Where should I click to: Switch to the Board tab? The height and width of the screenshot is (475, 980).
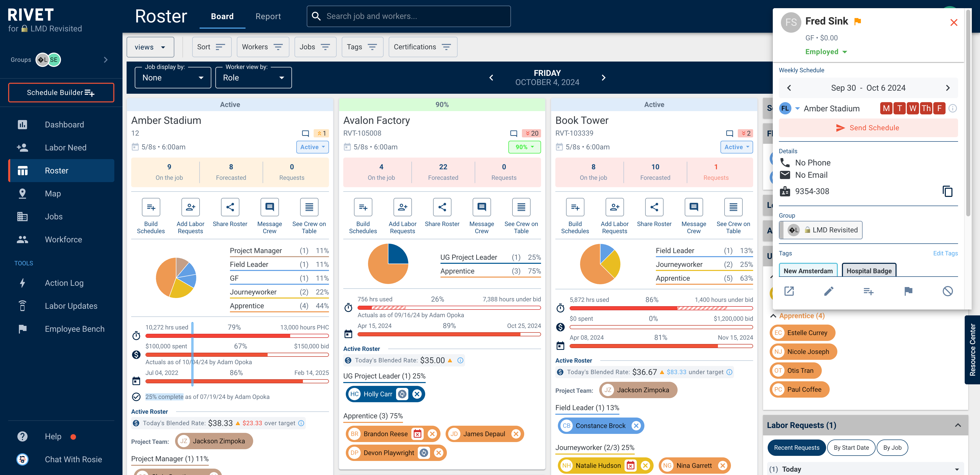222,16
